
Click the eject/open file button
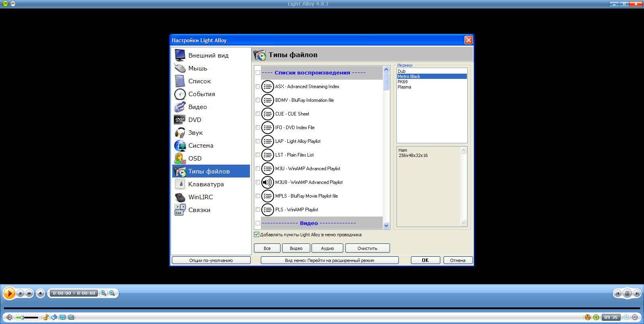(40, 293)
